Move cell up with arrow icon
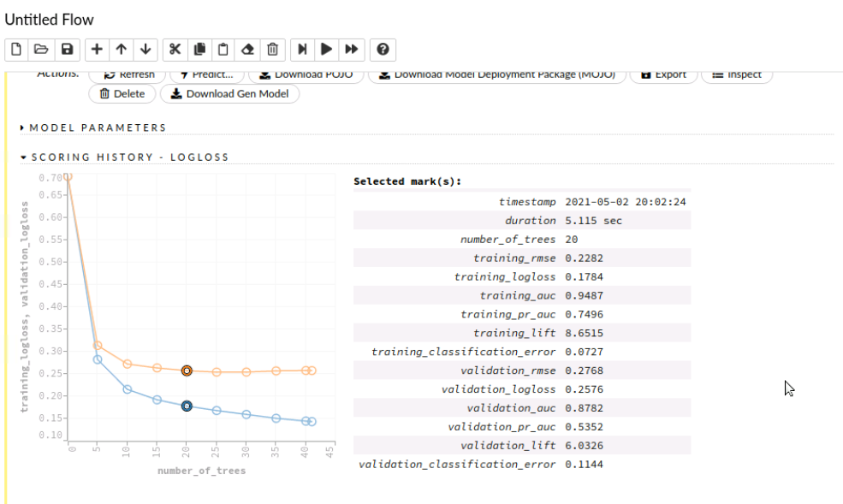The height and width of the screenshot is (504, 843). click(x=122, y=50)
